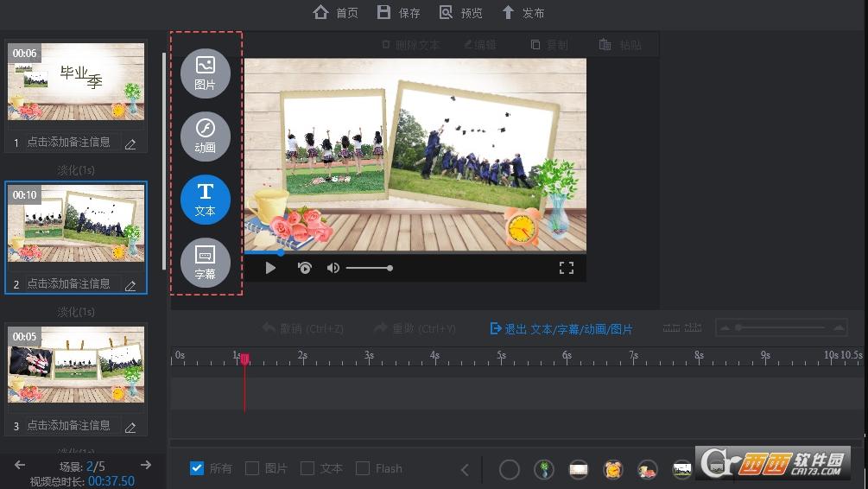Undo with 撤销 (Ctrl+Z)
The image size is (868, 489).
[303, 328]
